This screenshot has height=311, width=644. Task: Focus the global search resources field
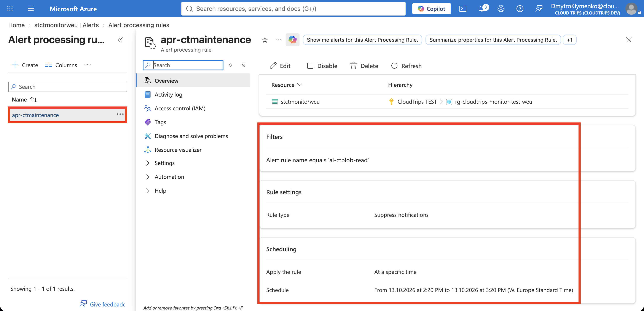[x=293, y=9]
